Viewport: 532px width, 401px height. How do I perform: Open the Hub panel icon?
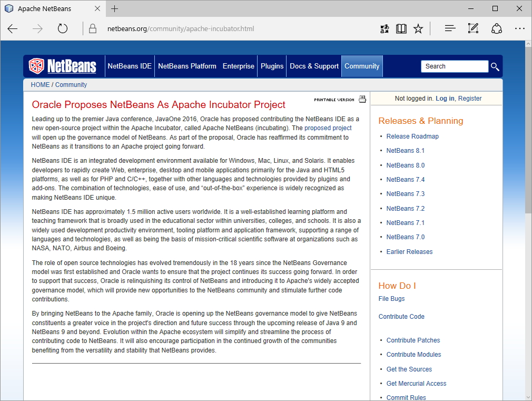pos(449,28)
